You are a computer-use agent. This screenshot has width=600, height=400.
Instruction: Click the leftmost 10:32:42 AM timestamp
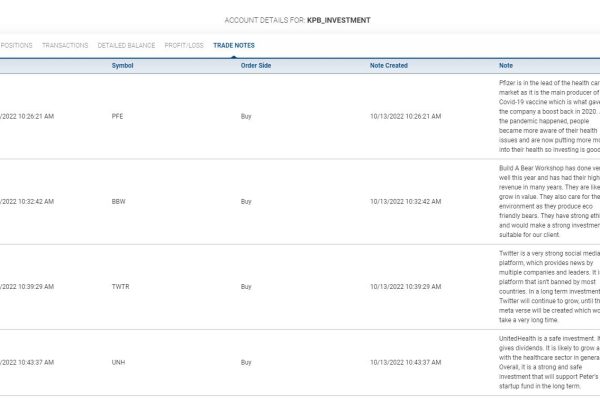27,202
